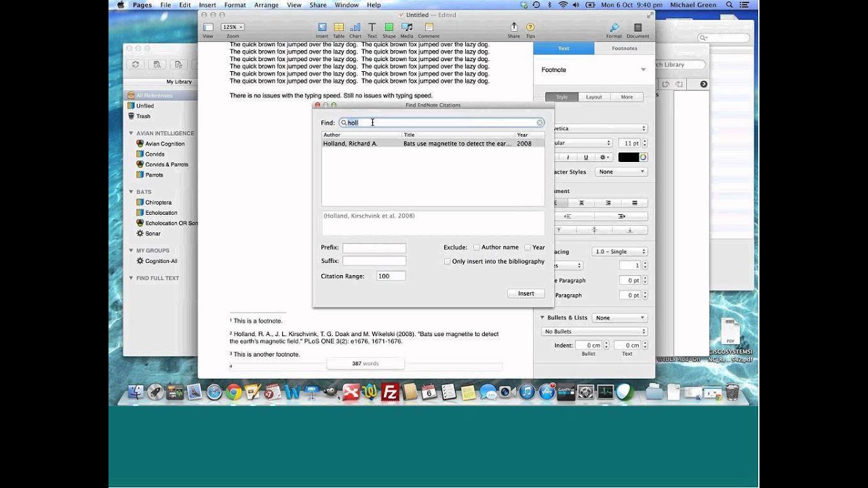Click the Suffix input field
This screenshot has width=868, height=488.
pyautogui.click(x=374, y=261)
